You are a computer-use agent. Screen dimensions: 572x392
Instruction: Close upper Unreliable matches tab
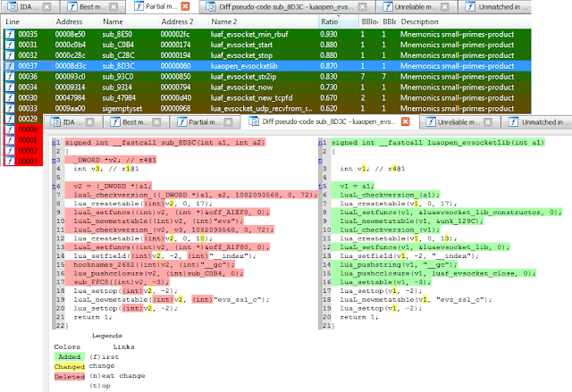(x=445, y=6)
